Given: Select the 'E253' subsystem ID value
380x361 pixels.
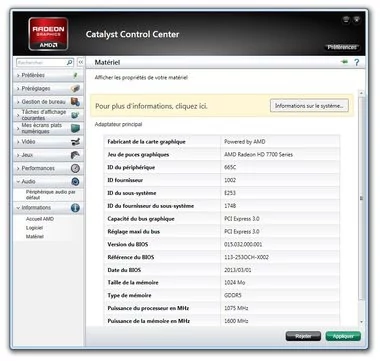Looking at the screenshot, I should coord(230,193).
